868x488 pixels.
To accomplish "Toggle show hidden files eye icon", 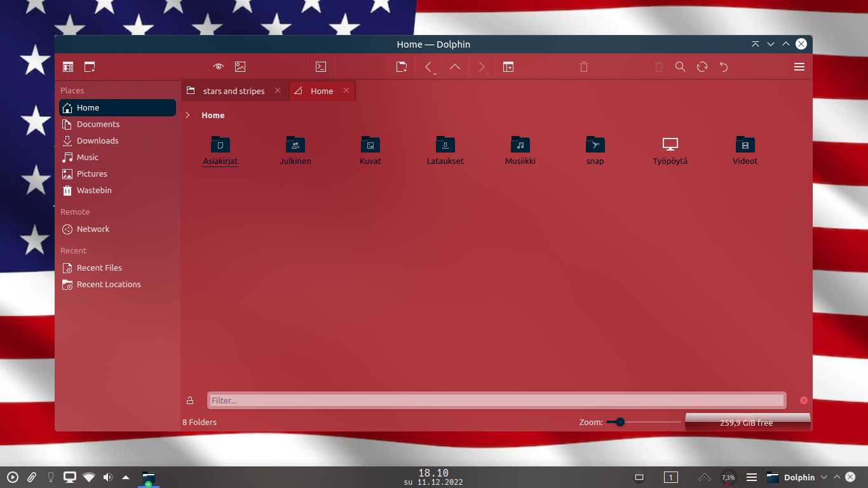I will coord(219,67).
